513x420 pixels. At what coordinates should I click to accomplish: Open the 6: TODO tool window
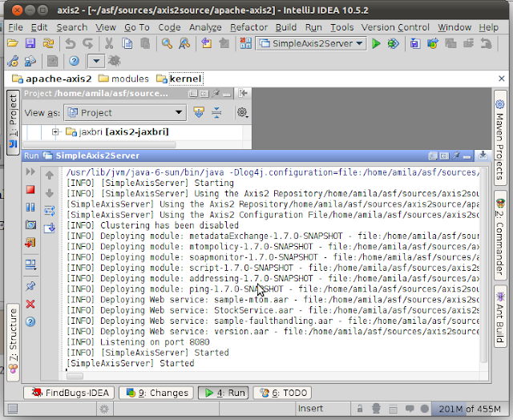click(282, 393)
